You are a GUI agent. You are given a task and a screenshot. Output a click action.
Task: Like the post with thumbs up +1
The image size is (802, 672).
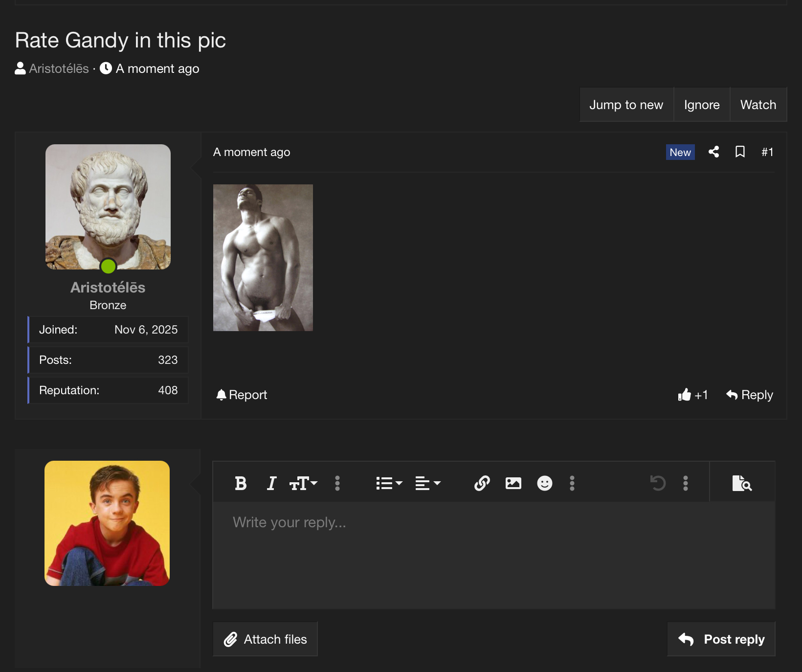point(692,395)
